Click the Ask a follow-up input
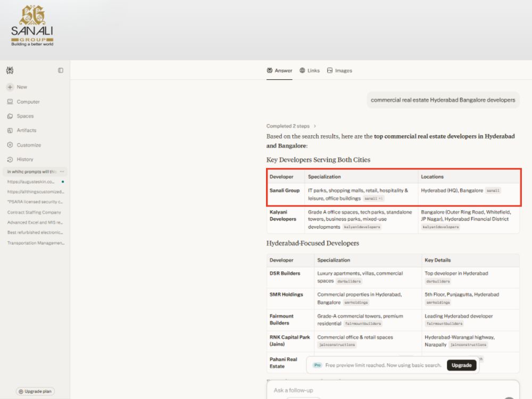 [x=393, y=390]
